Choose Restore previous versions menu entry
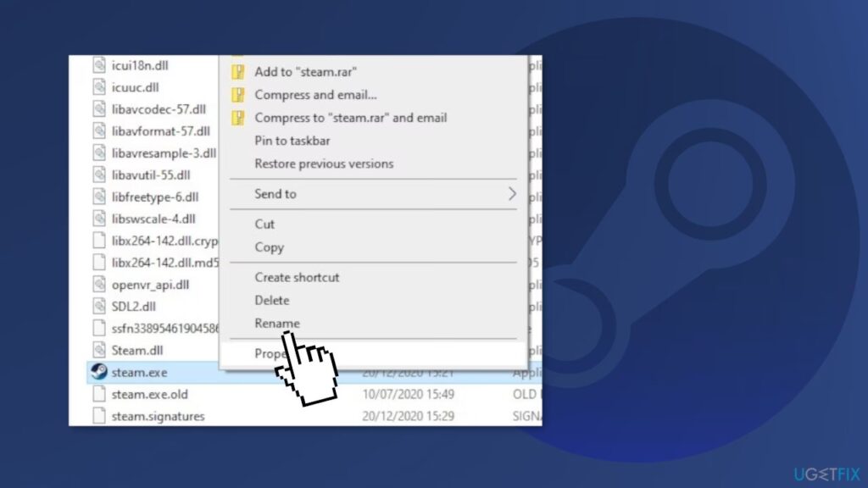Screen dimensions: 868x488 (324, 164)
